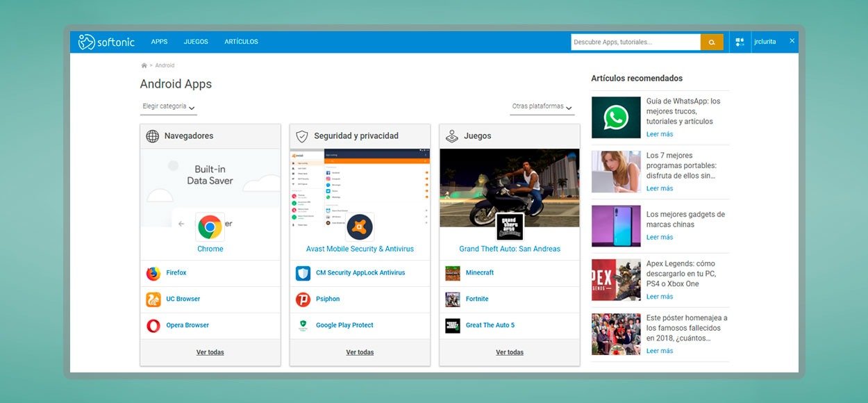The height and width of the screenshot is (403, 868).
Task: Select the Firefox icon
Action: click(153, 273)
